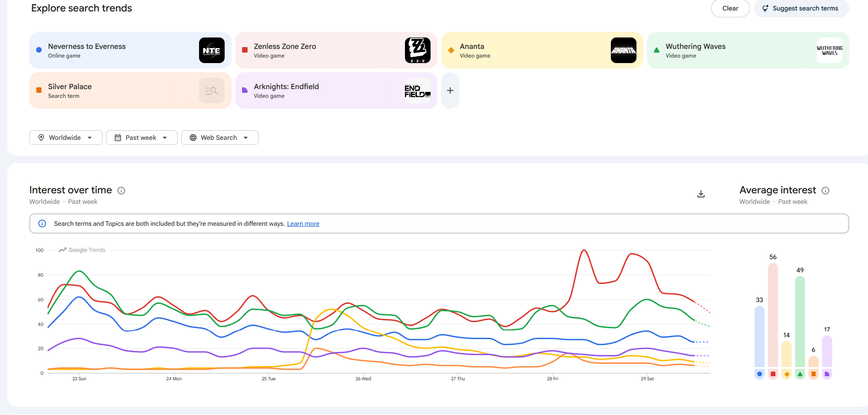The width and height of the screenshot is (868, 415).
Task: Click the "60" y-axis label
Action: (41, 299)
